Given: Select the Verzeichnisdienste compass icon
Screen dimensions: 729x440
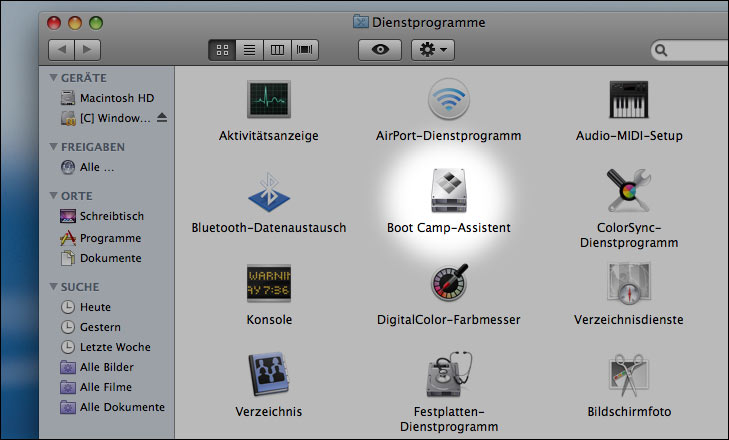Looking at the screenshot, I should pos(629,283).
